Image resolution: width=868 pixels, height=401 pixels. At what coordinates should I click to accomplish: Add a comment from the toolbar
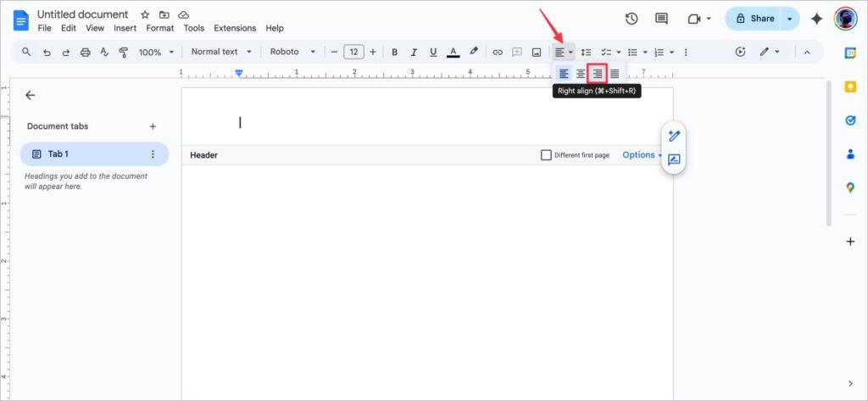click(x=517, y=52)
